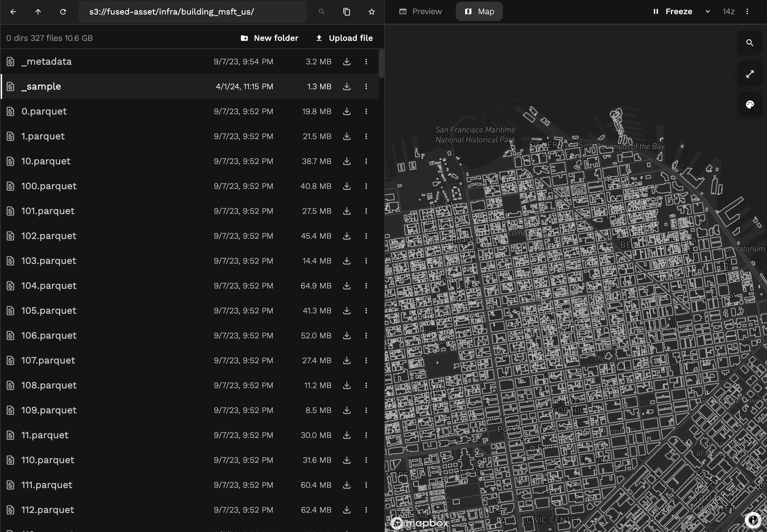Download 106.parquet
Image resolution: width=767 pixels, height=532 pixels.
pos(347,336)
